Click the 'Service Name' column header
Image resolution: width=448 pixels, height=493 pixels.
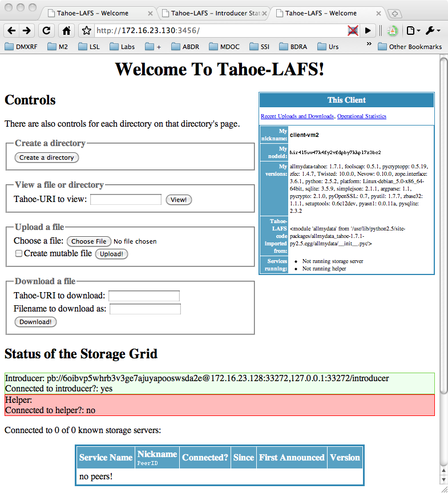106,458
